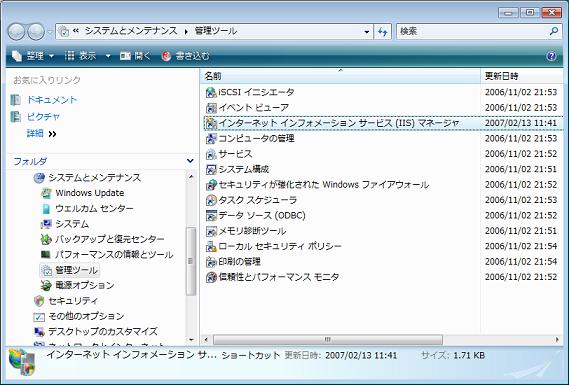Select the メモリ診断ツール icon
Screen dimensions: 569x385
(211, 231)
